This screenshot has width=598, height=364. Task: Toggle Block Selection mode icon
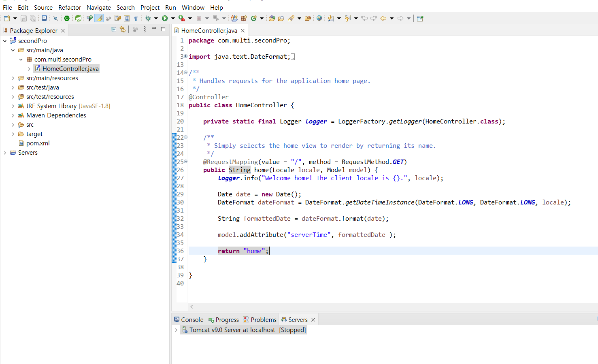point(127,18)
